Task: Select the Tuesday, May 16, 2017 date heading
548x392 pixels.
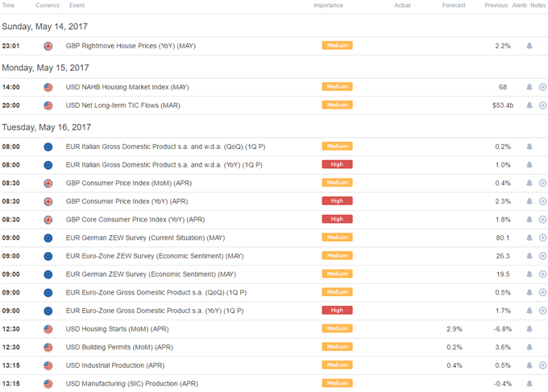Action: coord(47,127)
